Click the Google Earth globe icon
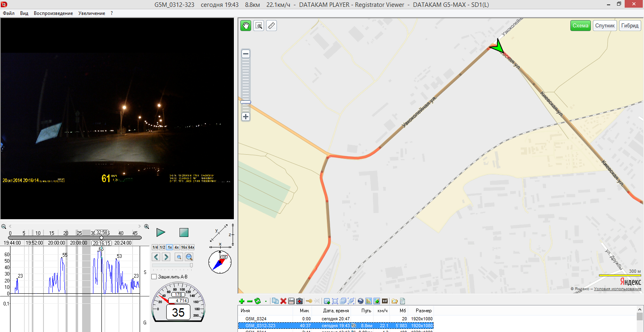 click(361, 301)
